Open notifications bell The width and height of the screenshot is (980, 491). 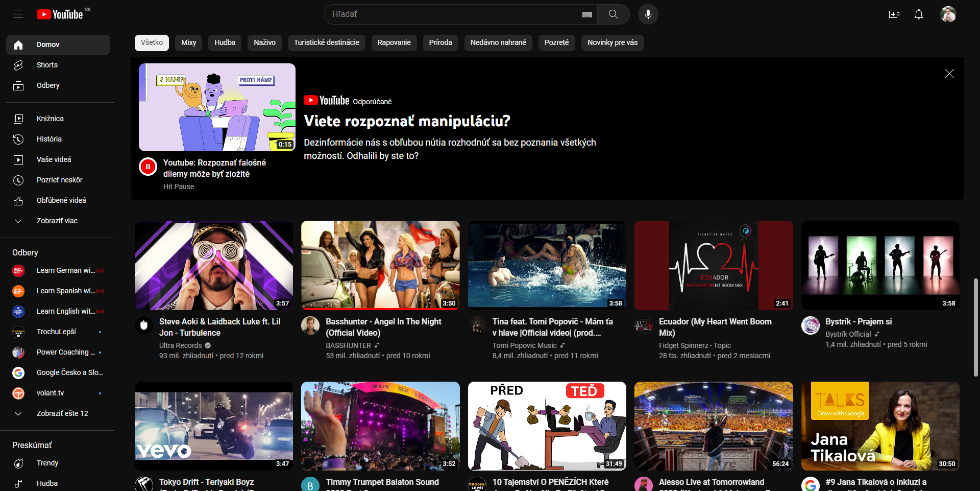(x=919, y=14)
